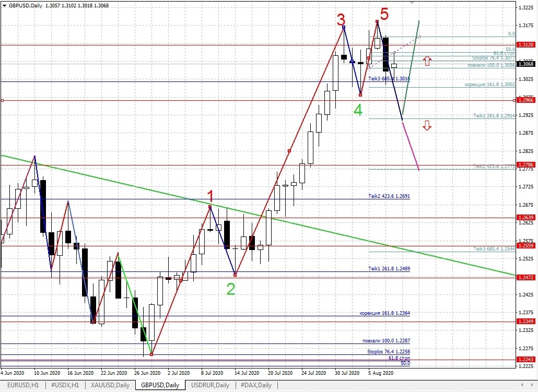Click the '26 Jun 2020' date label

147,373
